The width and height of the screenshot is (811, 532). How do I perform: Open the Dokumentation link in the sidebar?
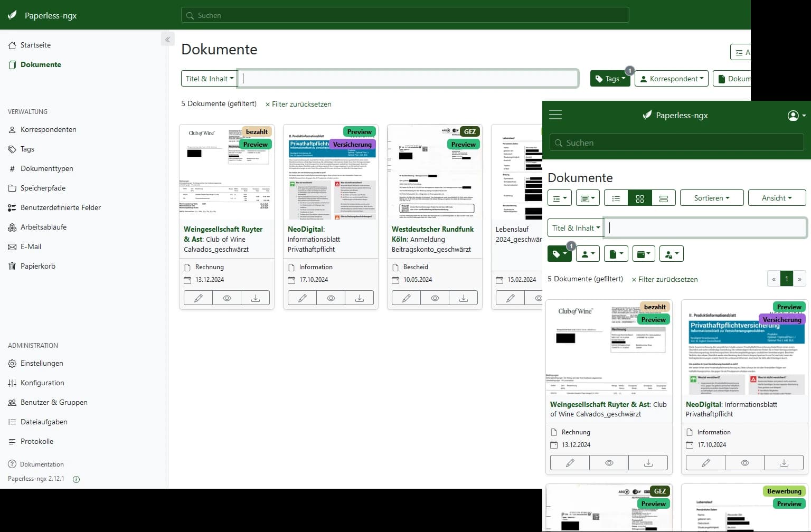[42, 464]
